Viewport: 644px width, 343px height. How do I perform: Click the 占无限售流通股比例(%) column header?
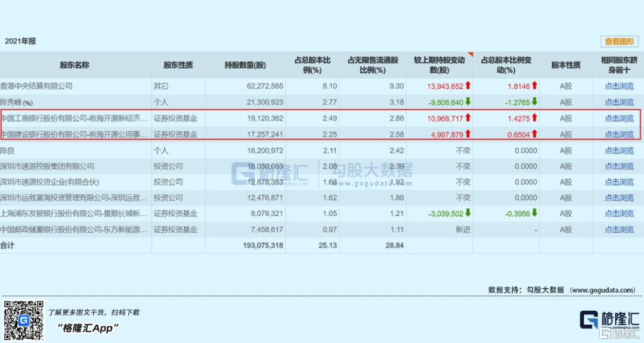pyautogui.click(x=373, y=65)
